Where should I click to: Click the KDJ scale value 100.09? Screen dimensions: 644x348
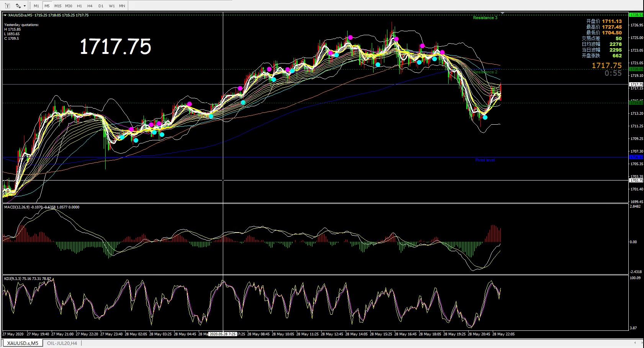click(635, 278)
